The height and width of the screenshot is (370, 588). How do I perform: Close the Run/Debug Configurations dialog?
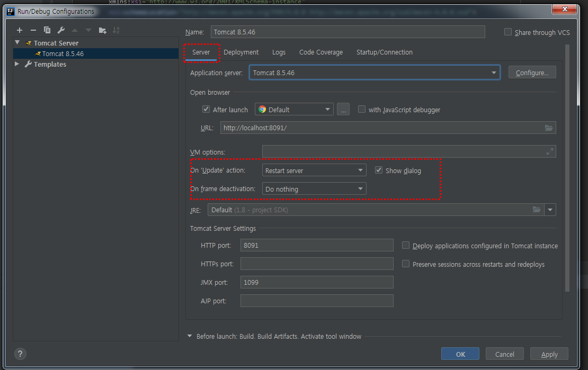point(564,8)
